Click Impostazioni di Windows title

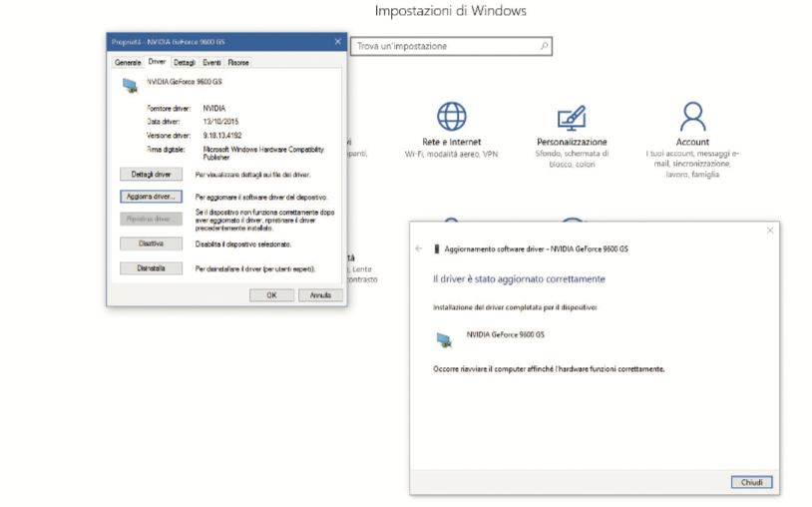pyautogui.click(x=451, y=11)
